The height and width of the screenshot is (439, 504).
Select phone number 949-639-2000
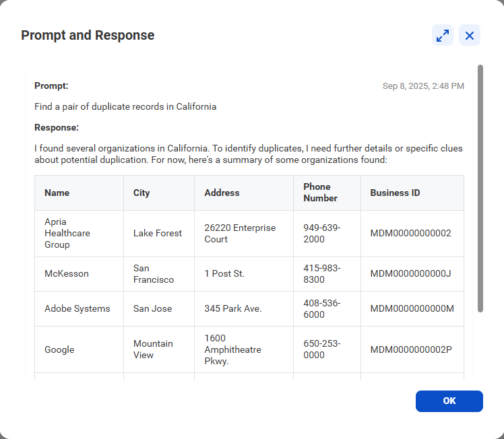coord(327,234)
